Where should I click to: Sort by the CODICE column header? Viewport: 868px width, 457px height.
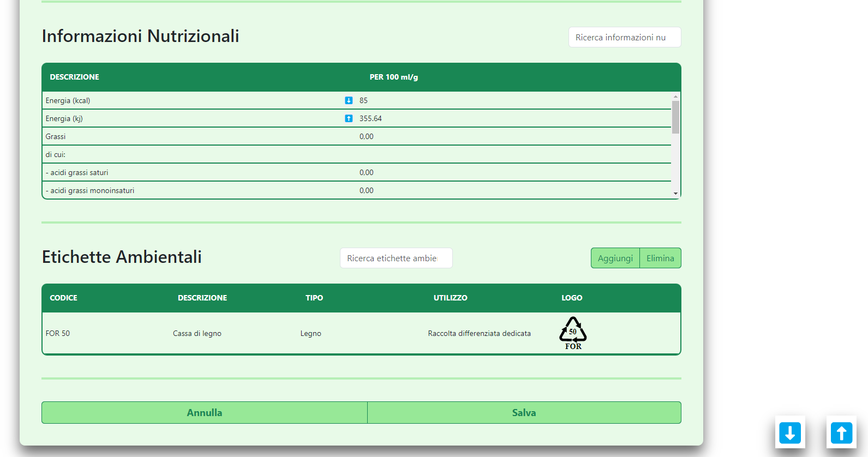tap(64, 298)
